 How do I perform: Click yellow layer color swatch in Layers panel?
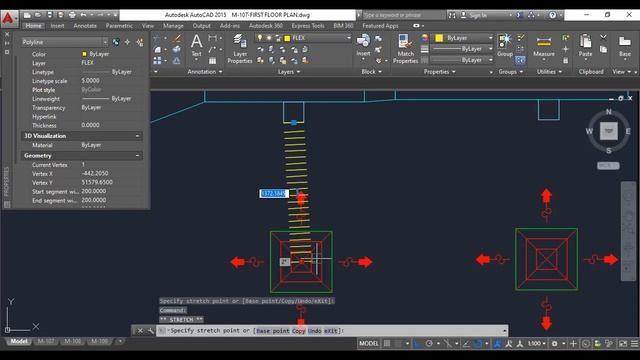click(287, 38)
